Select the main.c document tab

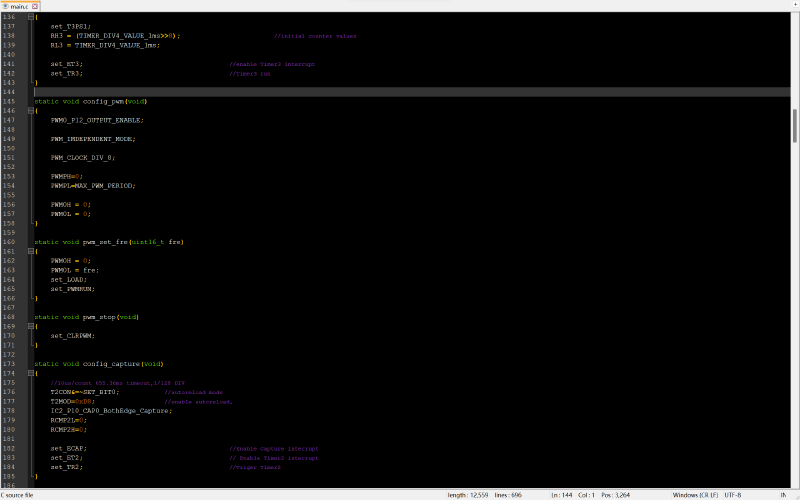20,6
